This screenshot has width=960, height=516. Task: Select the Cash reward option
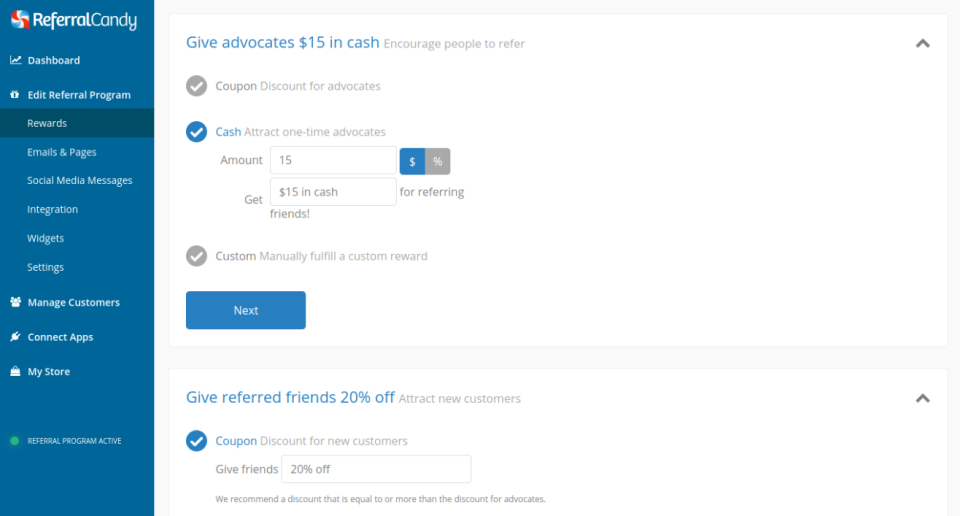pyautogui.click(x=196, y=132)
